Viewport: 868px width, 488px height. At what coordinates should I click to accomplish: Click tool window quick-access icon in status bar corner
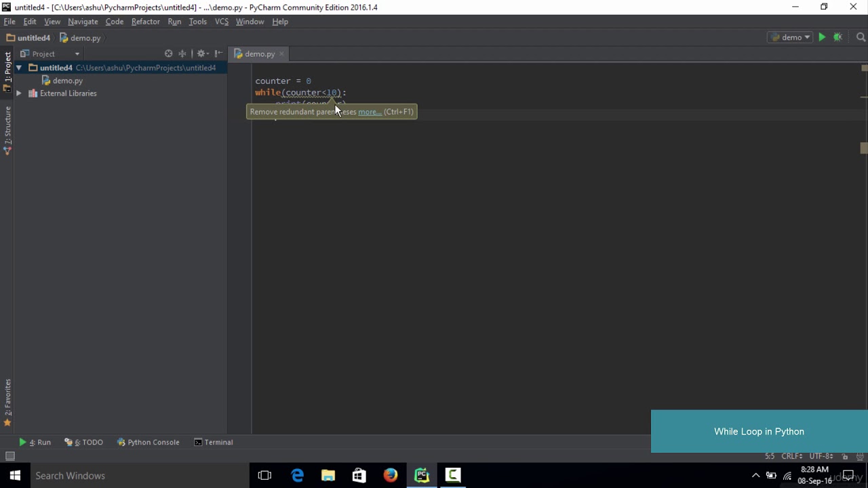(x=9, y=456)
